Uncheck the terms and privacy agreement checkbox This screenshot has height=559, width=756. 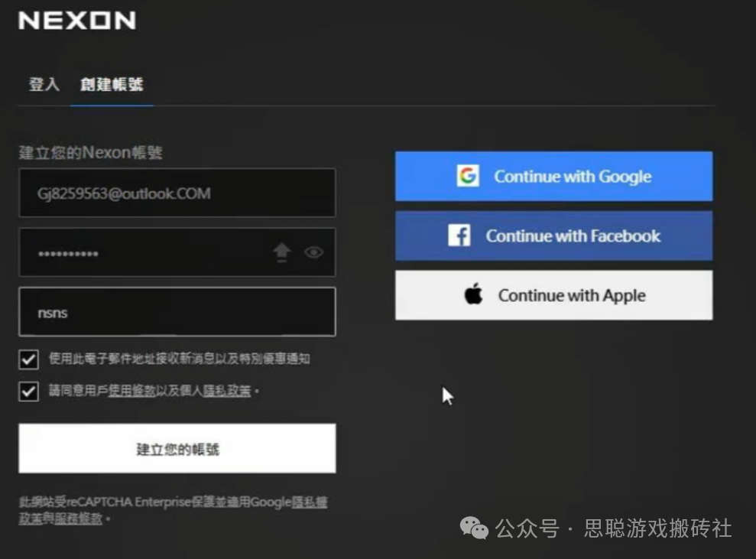coord(28,392)
